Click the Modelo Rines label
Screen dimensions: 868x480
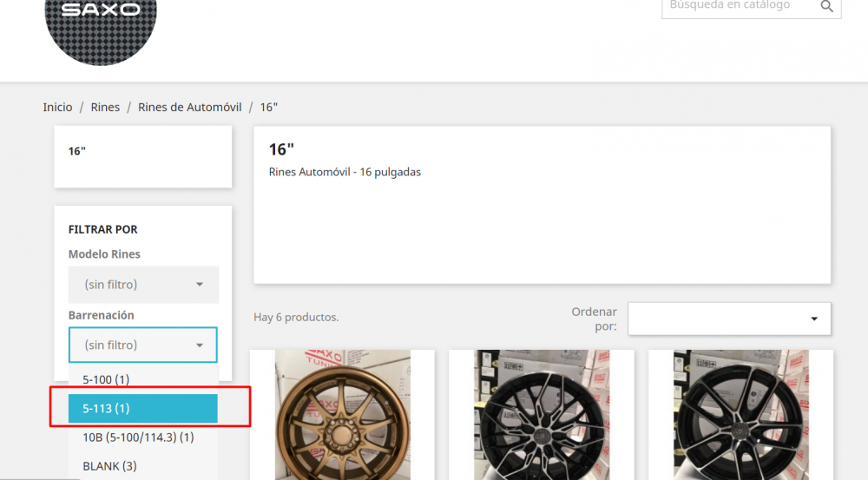pyautogui.click(x=104, y=254)
